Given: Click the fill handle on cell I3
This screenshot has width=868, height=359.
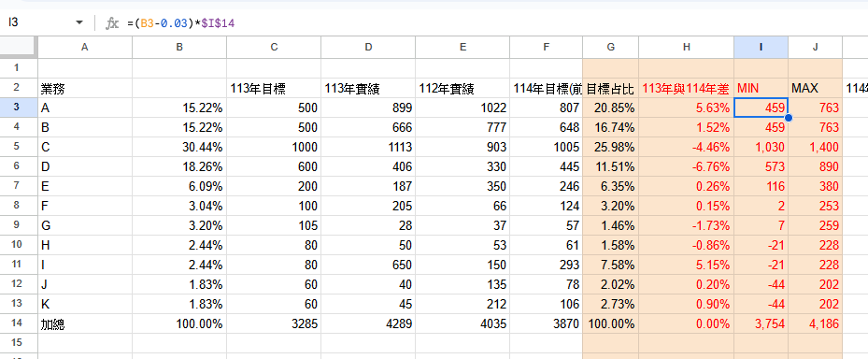Looking at the screenshot, I should point(789,118).
